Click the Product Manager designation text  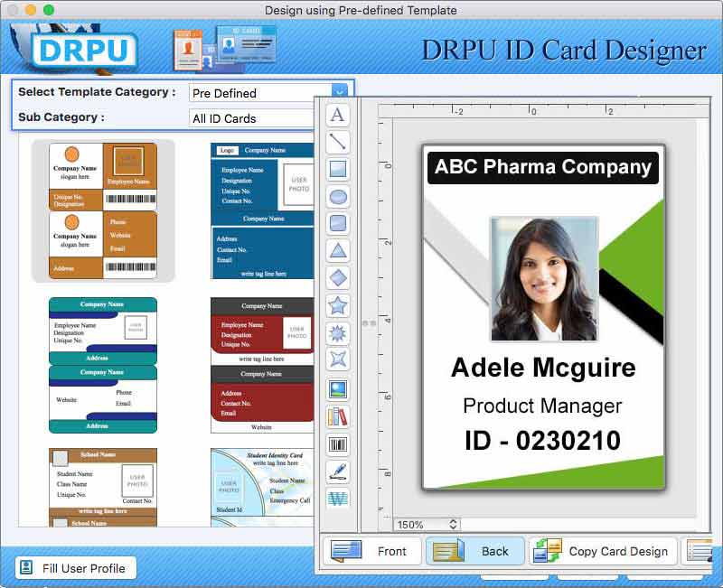(x=542, y=406)
